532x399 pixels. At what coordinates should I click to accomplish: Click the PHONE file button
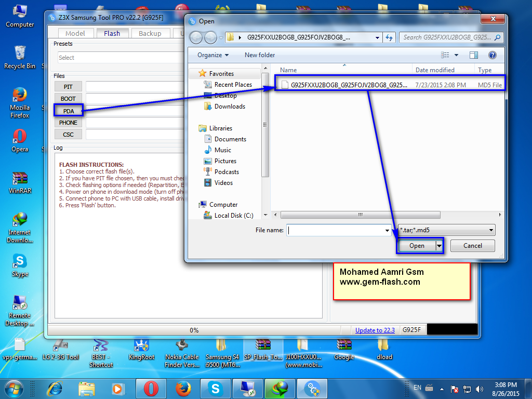click(x=68, y=123)
